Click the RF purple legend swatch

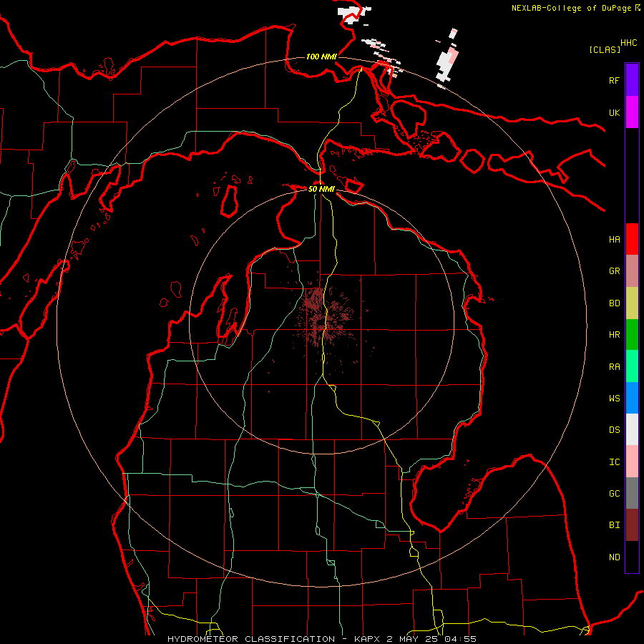[x=632, y=80]
